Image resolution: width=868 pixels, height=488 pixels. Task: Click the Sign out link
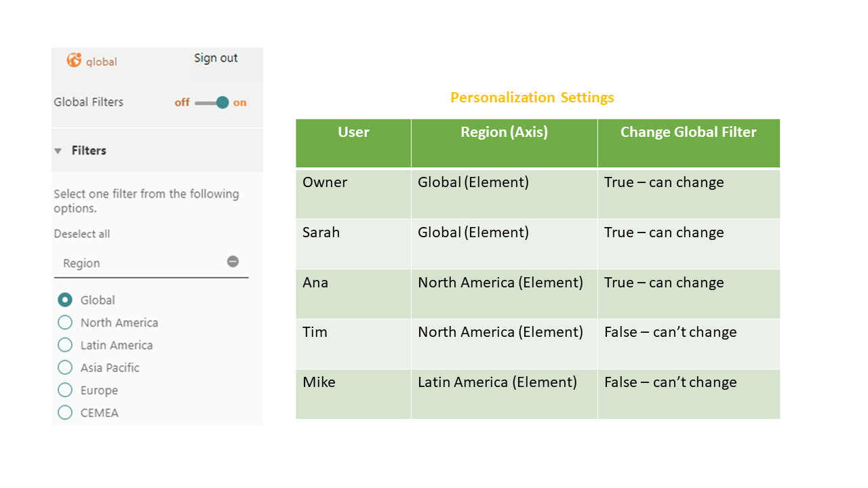tap(216, 58)
